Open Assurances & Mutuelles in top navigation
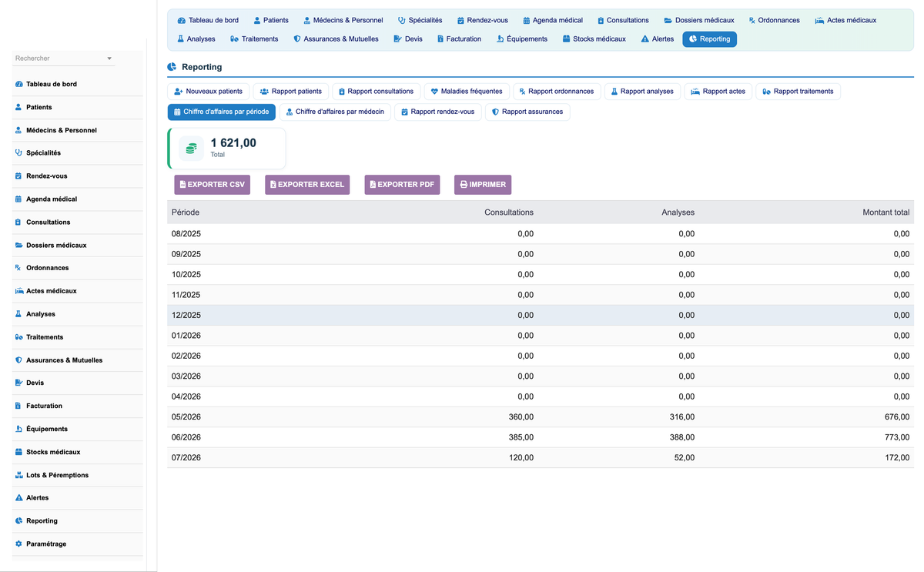Image resolution: width=924 pixels, height=572 pixels. point(336,38)
